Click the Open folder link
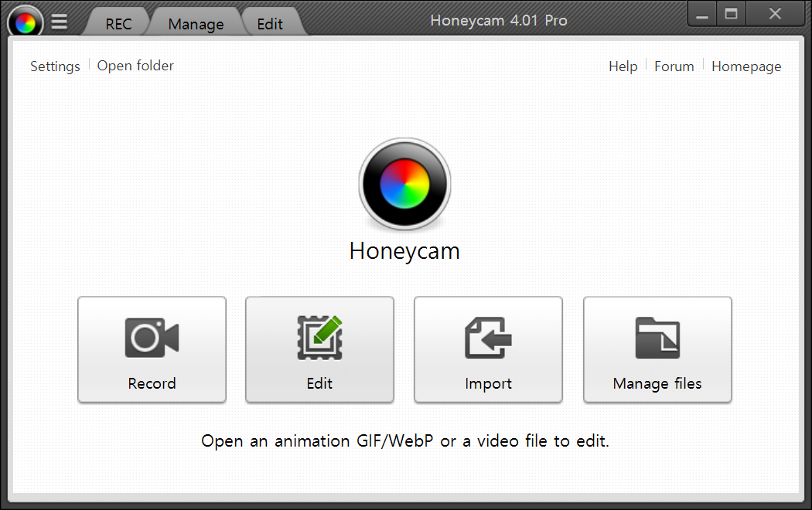This screenshot has height=510, width=812. 135,66
